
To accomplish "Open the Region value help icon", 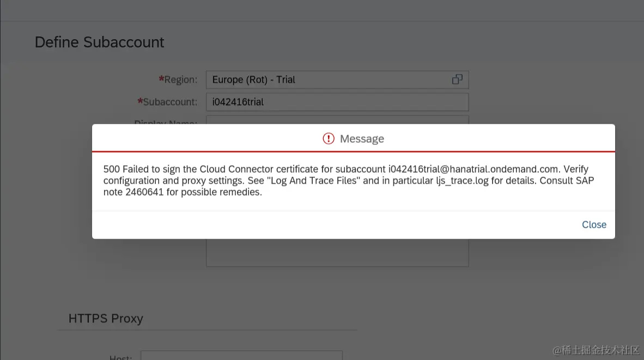I will click(457, 80).
